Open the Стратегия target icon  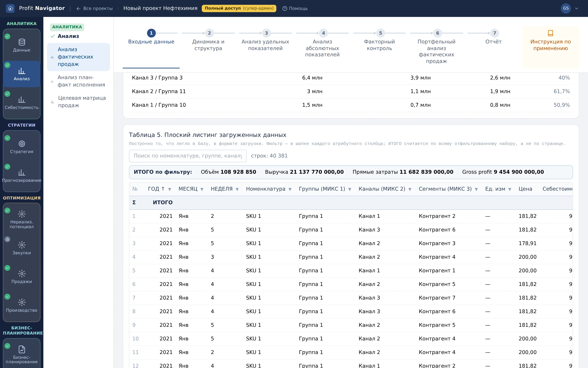[x=22, y=144]
